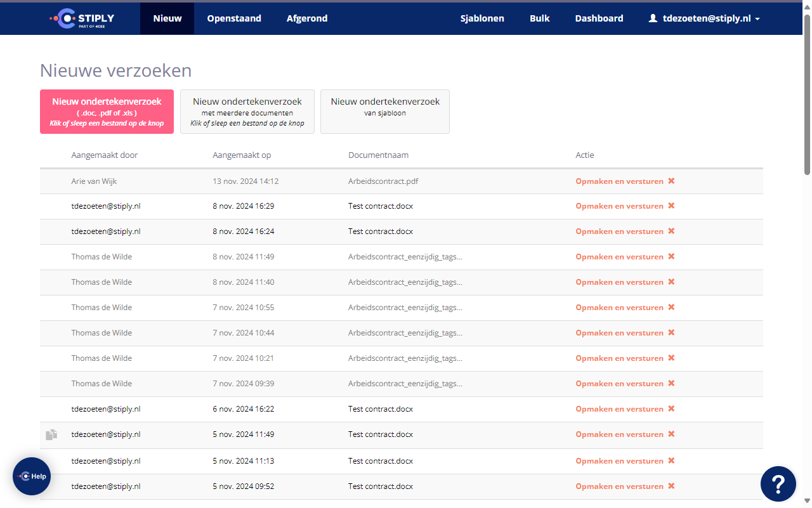Create a Nieuw ondertekenverzoek van sjabloon
Screen dimensions: 812x508
(x=385, y=112)
